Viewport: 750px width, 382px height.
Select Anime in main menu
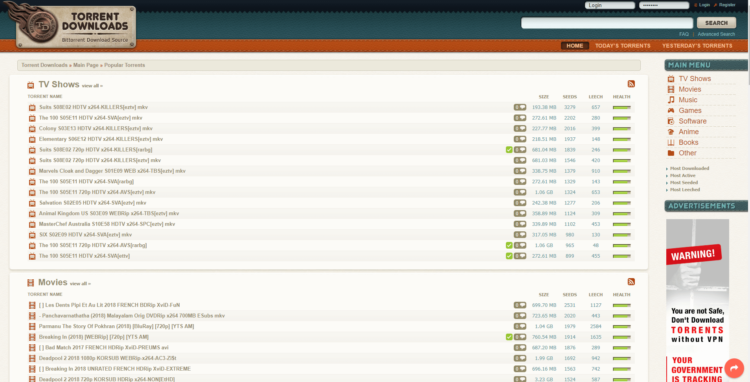[x=689, y=132]
